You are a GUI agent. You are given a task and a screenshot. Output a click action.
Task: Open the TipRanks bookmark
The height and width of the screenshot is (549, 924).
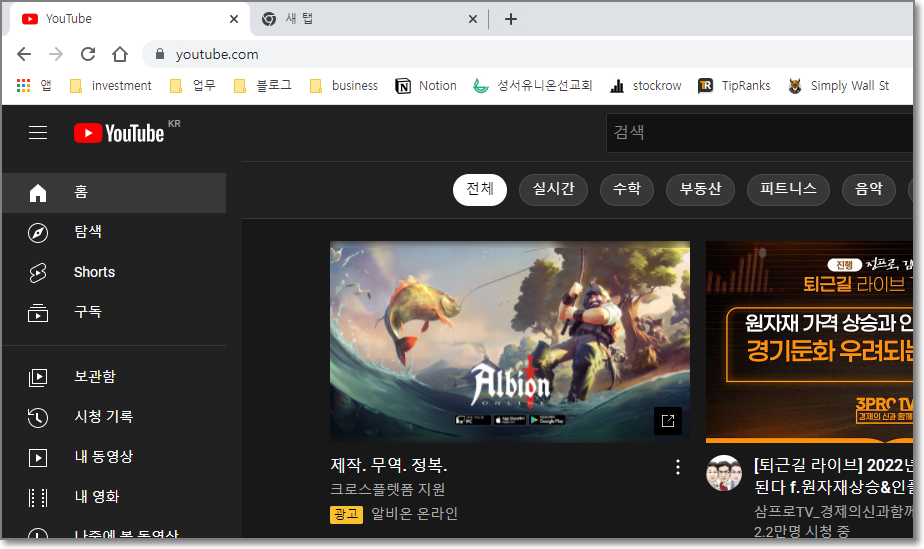click(x=734, y=86)
